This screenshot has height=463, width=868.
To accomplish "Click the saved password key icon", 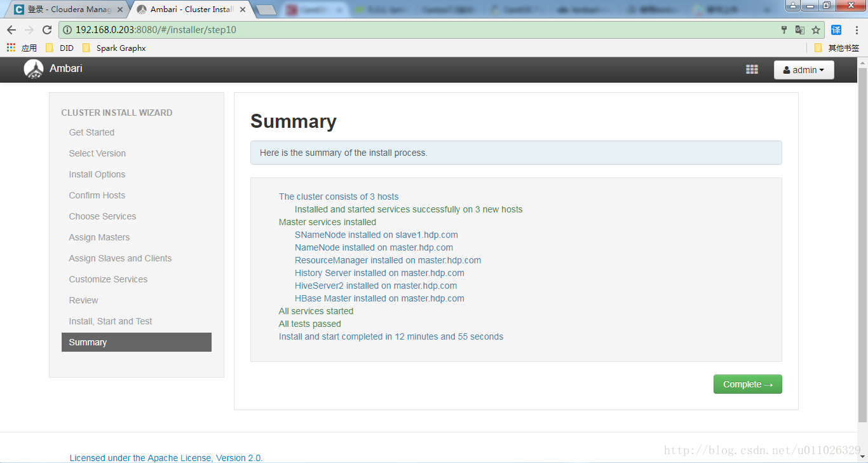I will [x=784, y=30].
